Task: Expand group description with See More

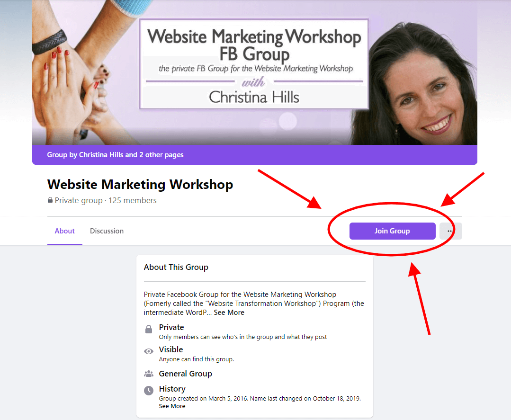Action: [229, 313]
